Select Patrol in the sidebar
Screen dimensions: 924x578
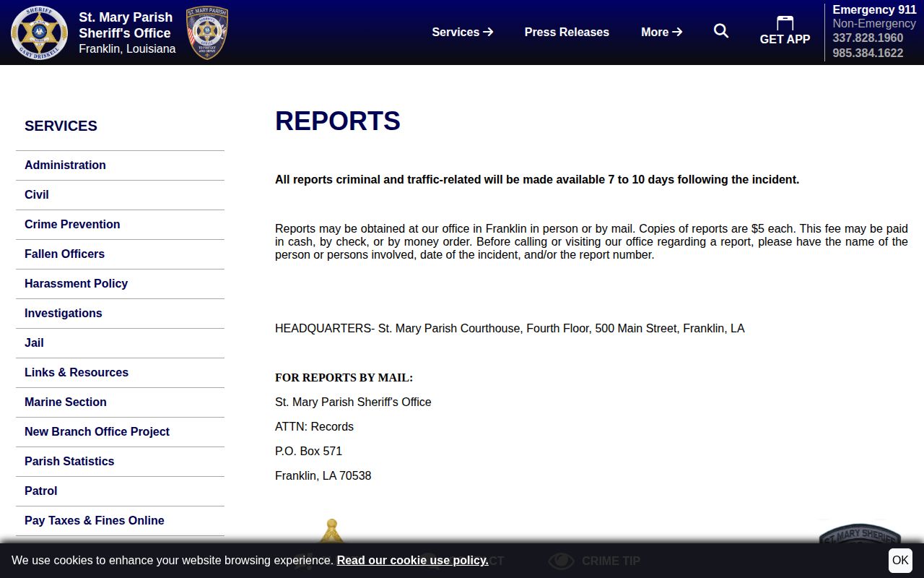pos(120,491)
